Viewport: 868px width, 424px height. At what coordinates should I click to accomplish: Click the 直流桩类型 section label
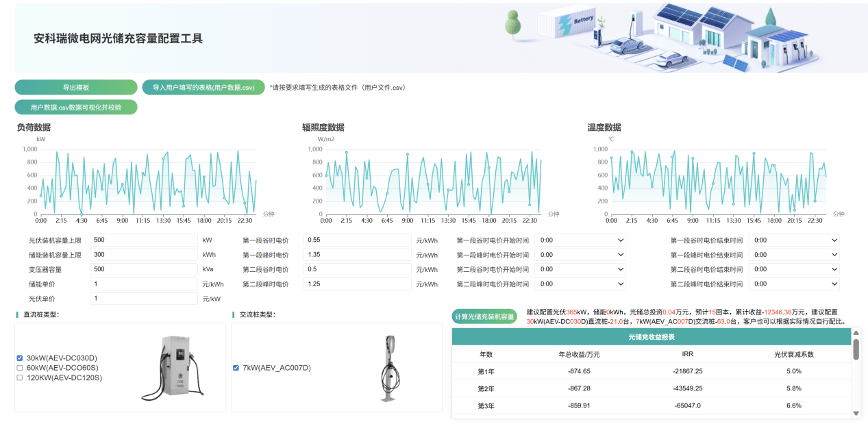pyautogui.click(x=41, y=314)
